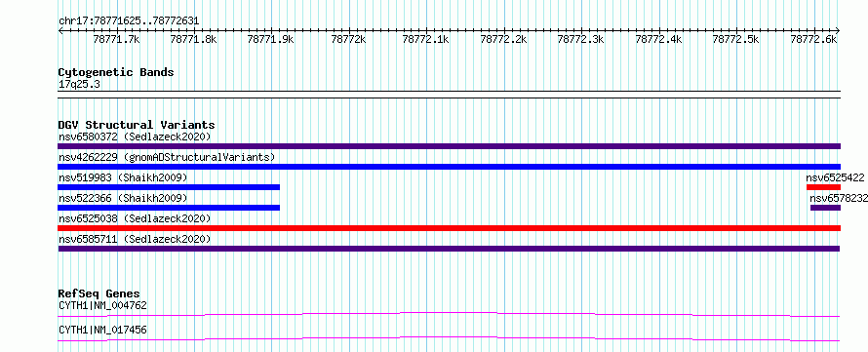
Task: Click the 17q25.3 band label
Action: coord(79,85)
